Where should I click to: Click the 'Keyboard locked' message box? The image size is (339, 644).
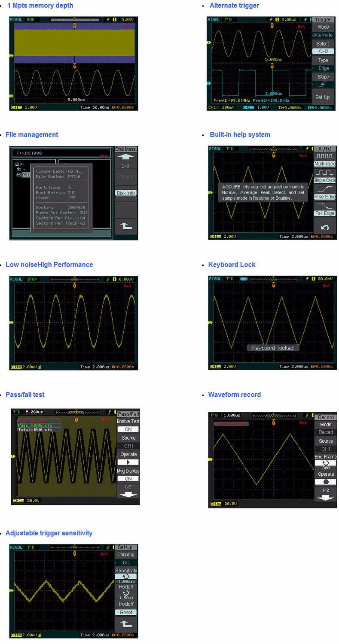click(273, 348)
